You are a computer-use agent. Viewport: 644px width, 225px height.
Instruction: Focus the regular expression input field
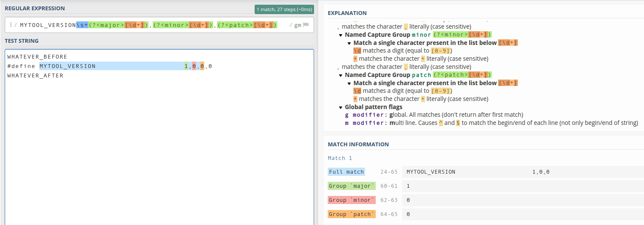[x=159, y=25]
